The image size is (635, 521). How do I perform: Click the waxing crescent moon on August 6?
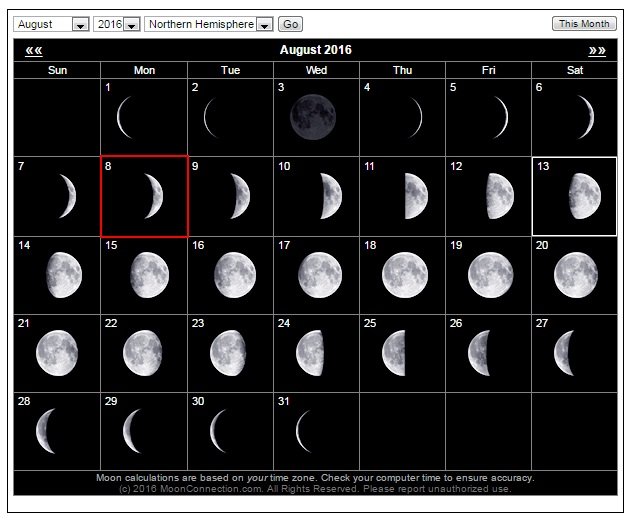tap(586, 117)
